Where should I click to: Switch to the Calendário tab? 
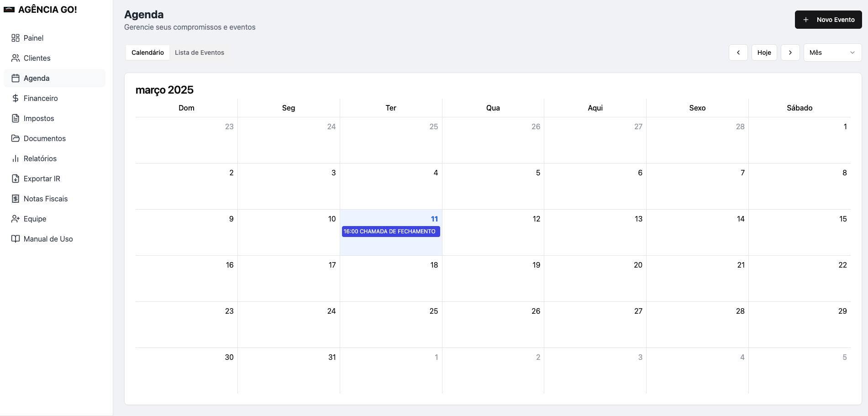[147, 53]
